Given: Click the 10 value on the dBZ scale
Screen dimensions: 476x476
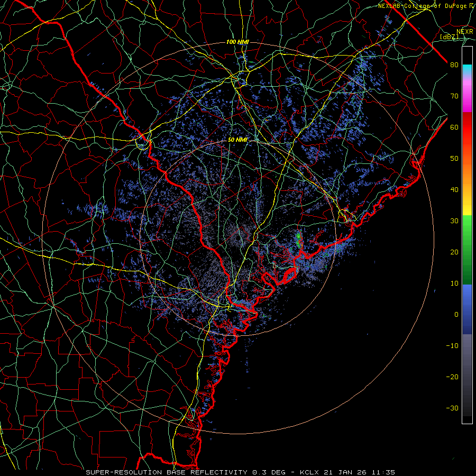Looking at the screenshot, I should point(454,283).
